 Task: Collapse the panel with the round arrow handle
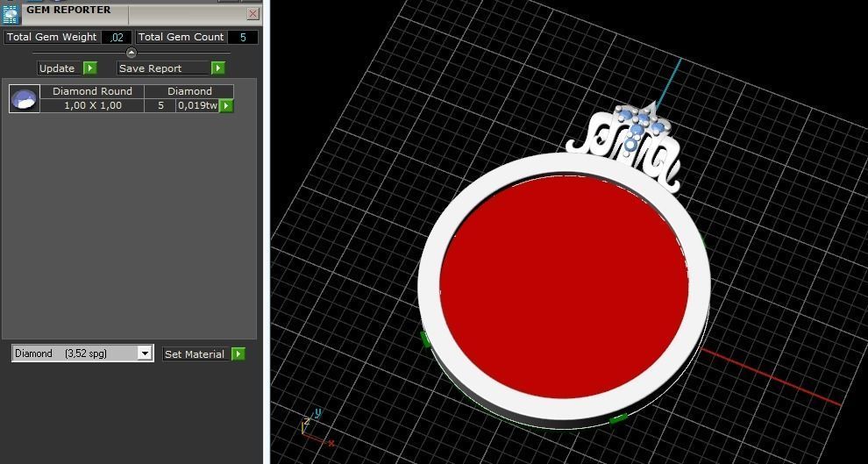point(132,54)
